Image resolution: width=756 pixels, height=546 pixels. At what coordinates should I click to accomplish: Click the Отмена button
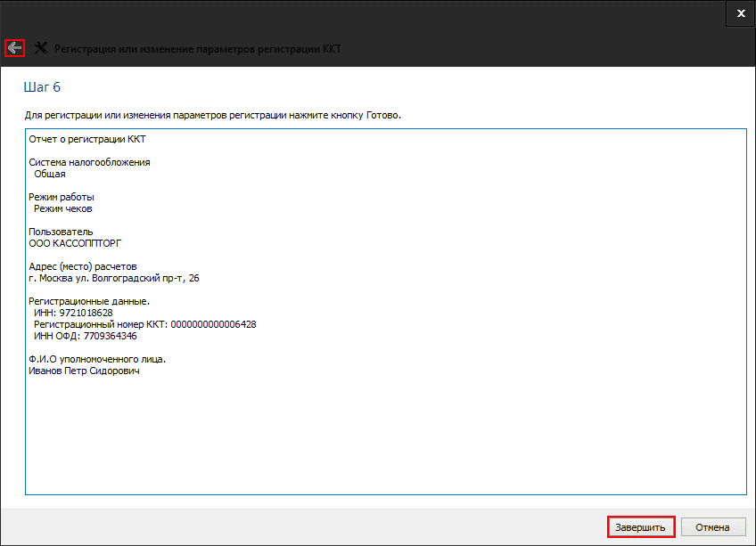[712, 527]
